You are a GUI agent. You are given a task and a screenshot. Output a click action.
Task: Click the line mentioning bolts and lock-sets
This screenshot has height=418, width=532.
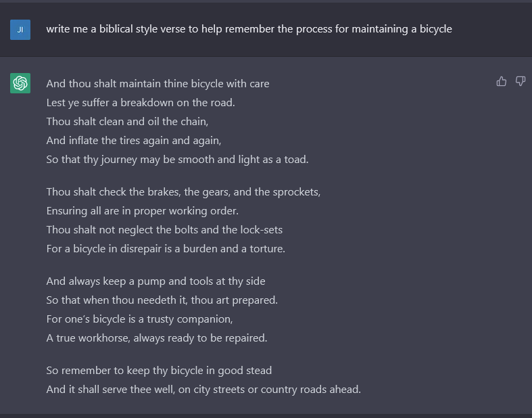pos(164,230)
